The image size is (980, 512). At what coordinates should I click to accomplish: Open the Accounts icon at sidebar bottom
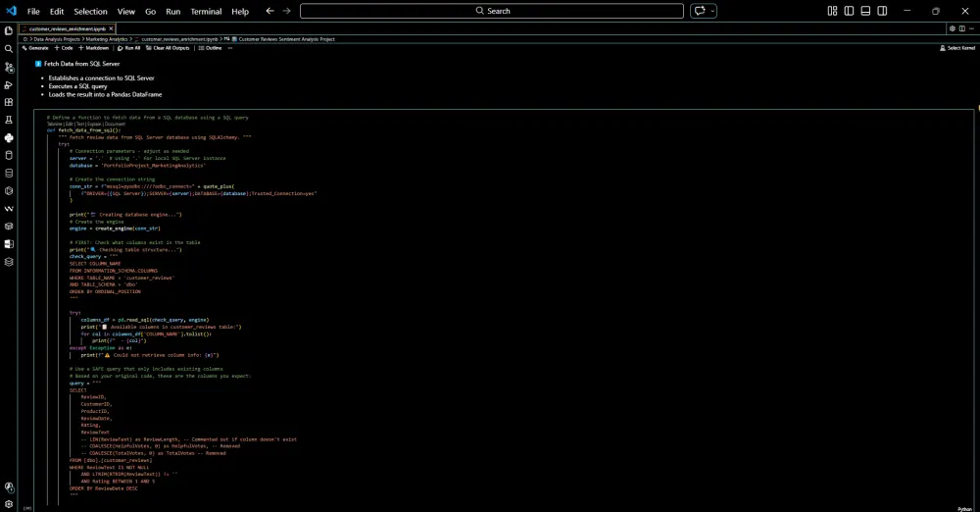point(9,486)
